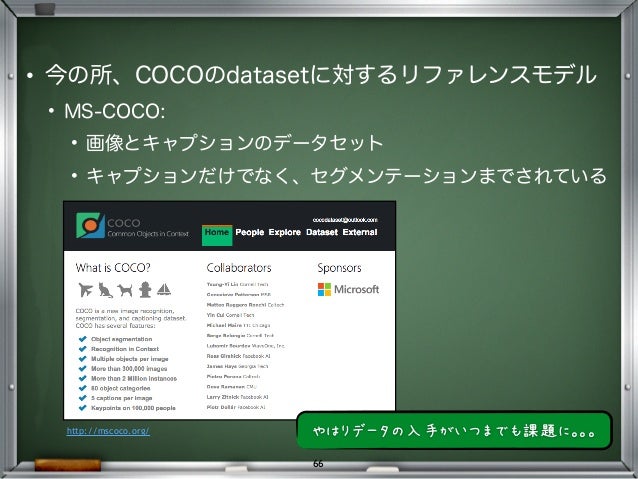
Task: Click the COCO logo in the site header
Action: [x=90, y=225]
